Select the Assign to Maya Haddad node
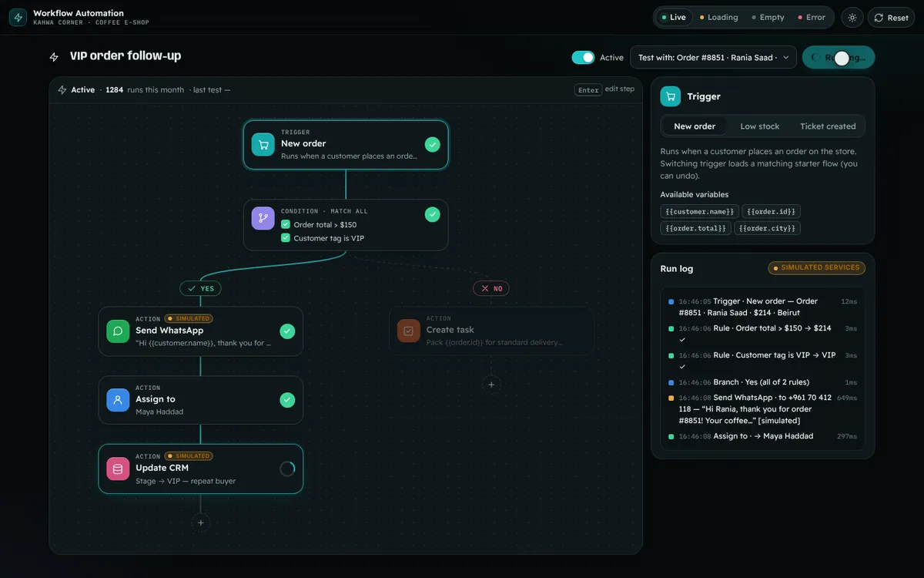Viewport: 924px width, 578px height. tap(201, 400)
